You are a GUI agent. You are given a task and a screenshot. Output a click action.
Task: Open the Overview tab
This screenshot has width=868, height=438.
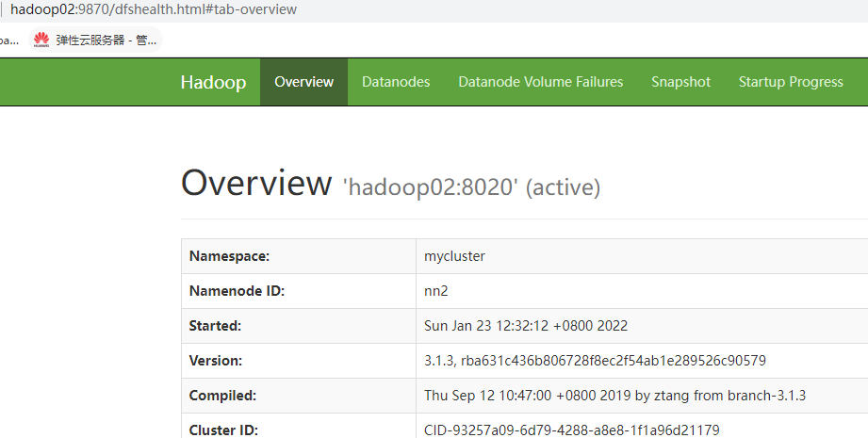(x=303, y=82)
